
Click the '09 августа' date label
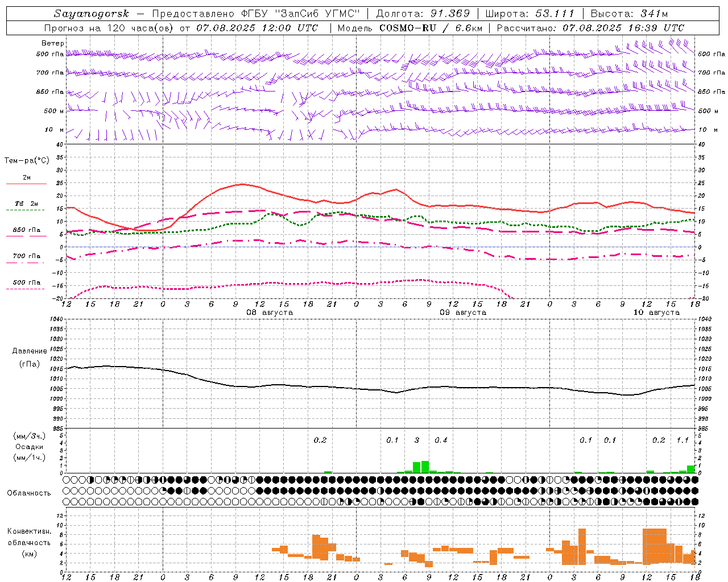click(x=463, y=313)
